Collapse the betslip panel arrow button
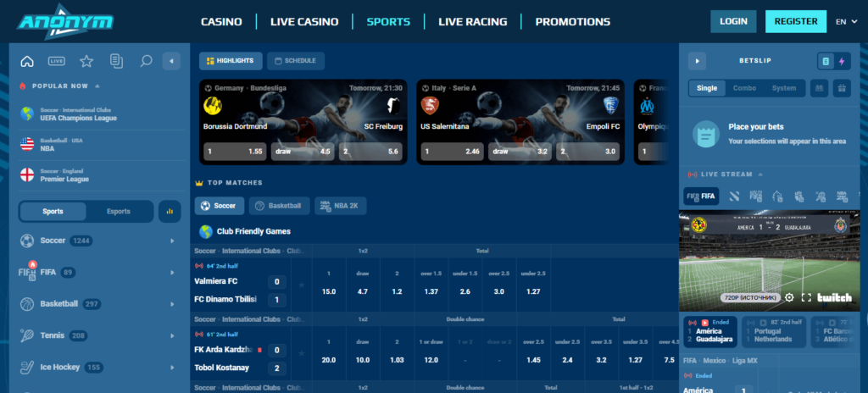 [697, 61]
